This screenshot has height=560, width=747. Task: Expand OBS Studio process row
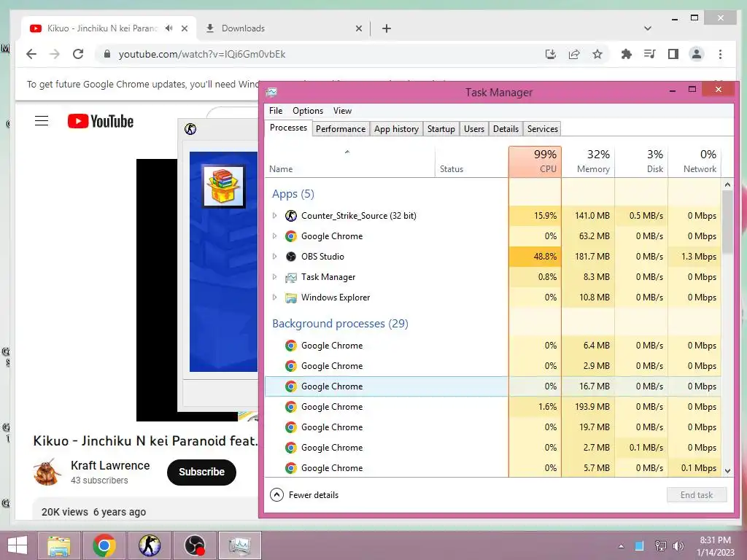(275, 257)
